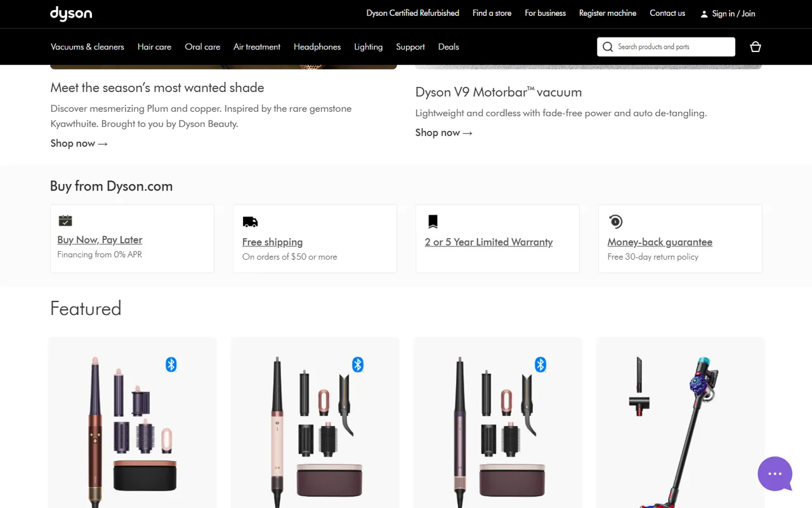The width and height of the screenshot is (812, 508).
Task: Click Find a store
Action: 492,13
